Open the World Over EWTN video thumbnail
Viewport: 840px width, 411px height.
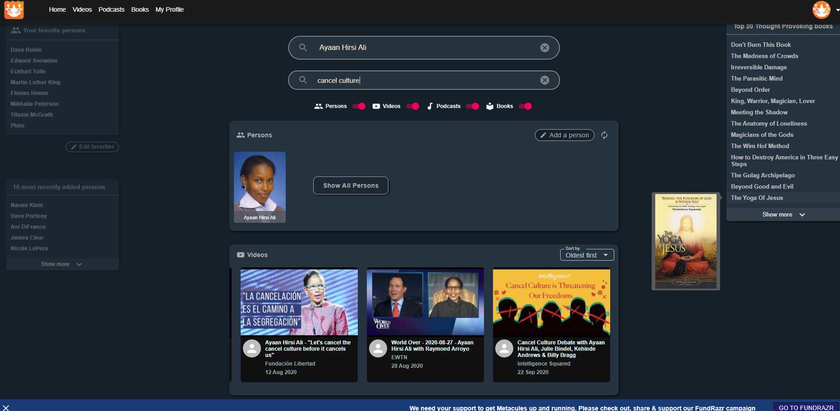tap(425, 302)
